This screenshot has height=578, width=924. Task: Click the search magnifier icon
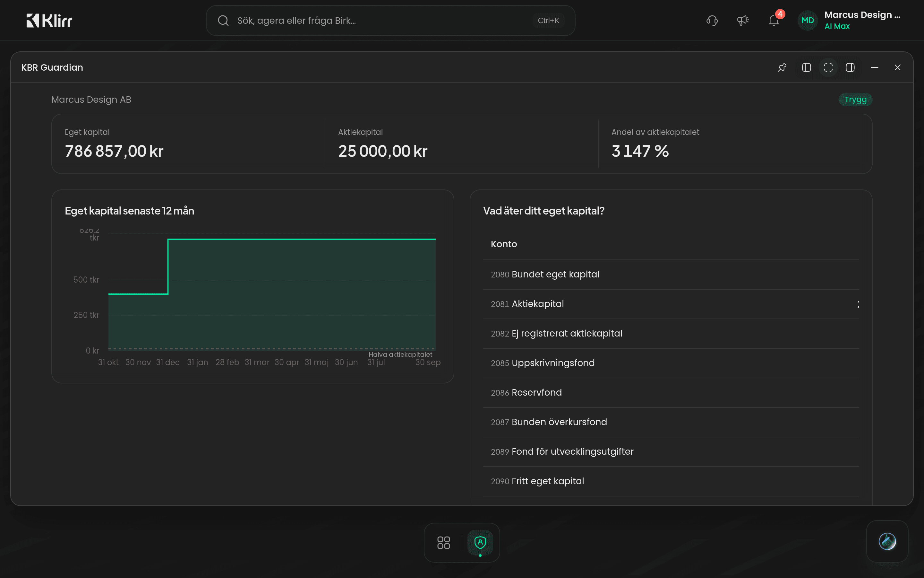223,20
